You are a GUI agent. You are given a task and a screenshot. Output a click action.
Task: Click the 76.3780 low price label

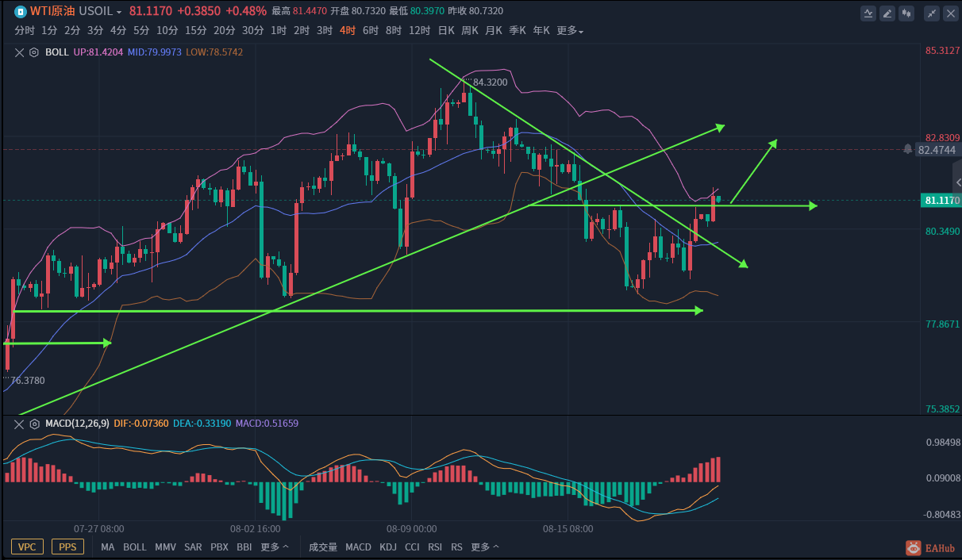pos(28,381)
